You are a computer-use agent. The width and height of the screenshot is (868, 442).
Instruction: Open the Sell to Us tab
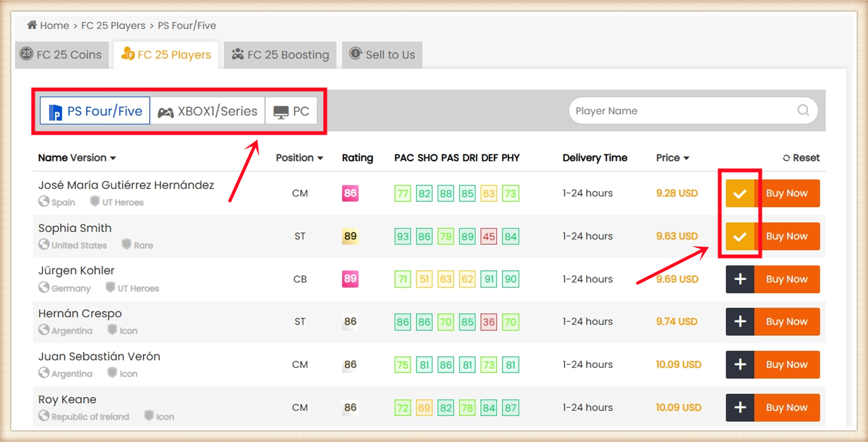[382, 55]
